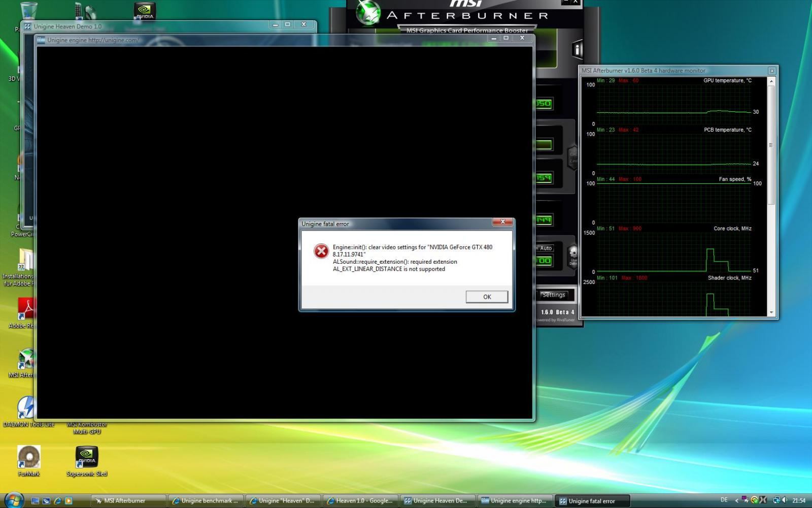Close the hardware monitor window
Screen dimensions: 812x508
[772, 71]
